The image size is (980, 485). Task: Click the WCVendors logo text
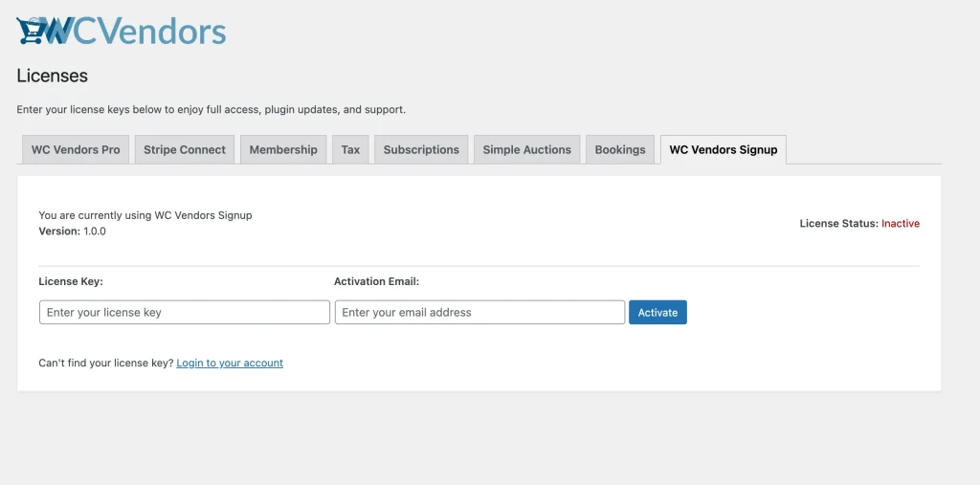pos(134,31)
